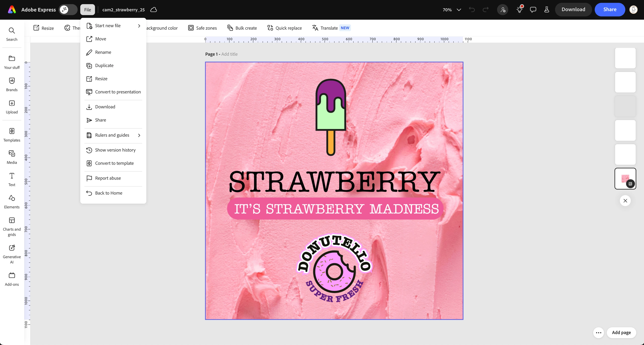This screenshot has height=345, width=644.
Task: Open the Search panel in the sidebar
Action: (x=12, y=34)
